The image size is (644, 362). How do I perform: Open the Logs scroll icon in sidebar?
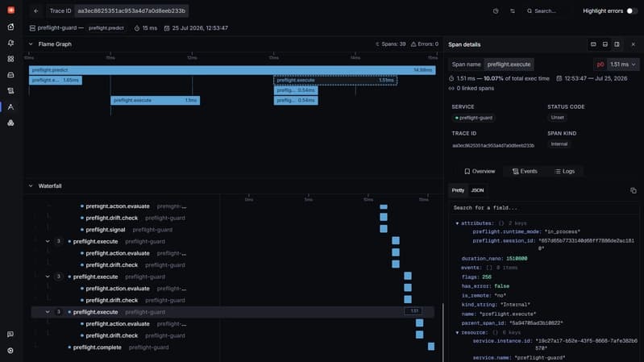pos(11,91)
